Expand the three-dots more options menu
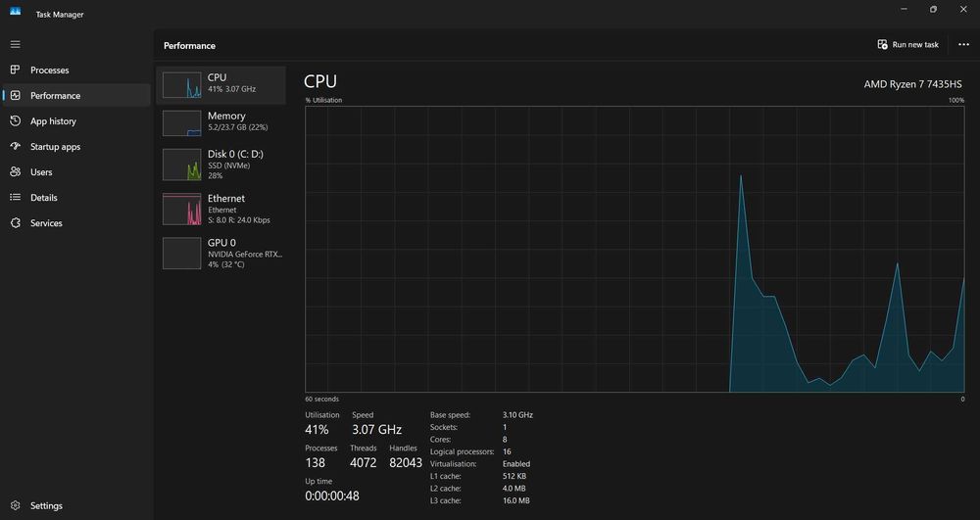Screen dimensions: 980x520 tap(963, 44)
